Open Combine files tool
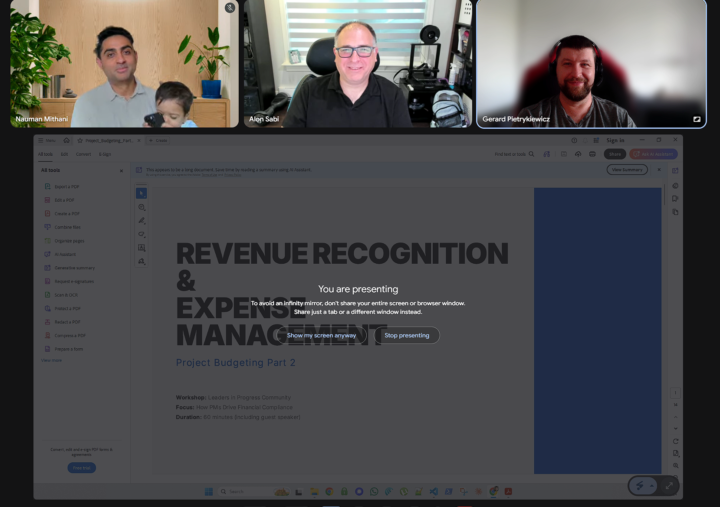This screenshot has width=720, height=507. pyautogui.click(x=62, y=227)
